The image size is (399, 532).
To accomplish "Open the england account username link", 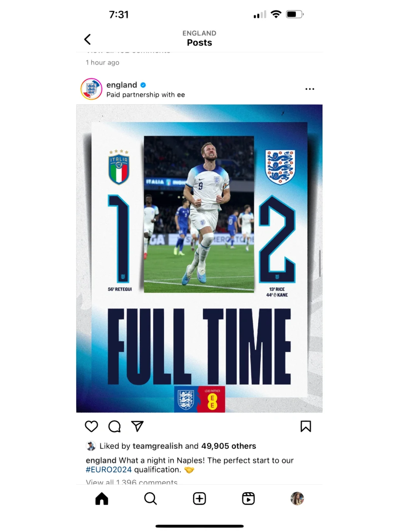I will point(122,85).
